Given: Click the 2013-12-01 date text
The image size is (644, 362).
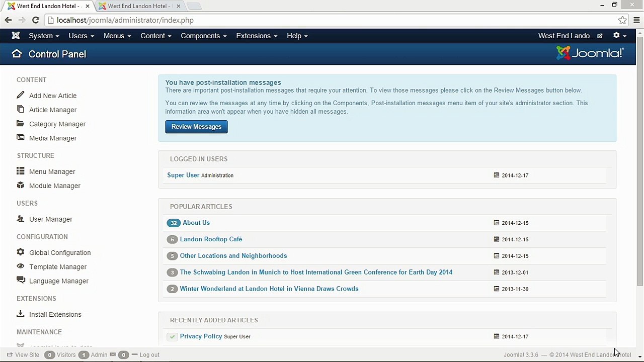Looking at the screenshot, I should tap(515, 273).
